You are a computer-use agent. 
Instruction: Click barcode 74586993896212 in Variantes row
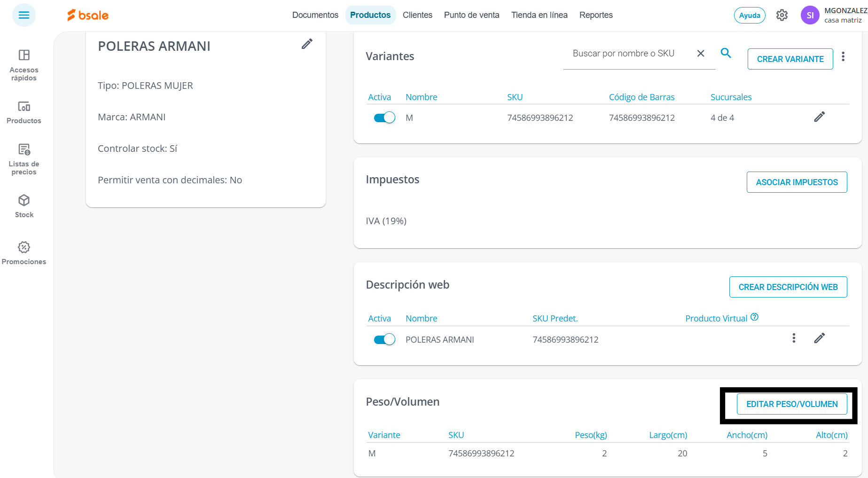pos(642,118)
